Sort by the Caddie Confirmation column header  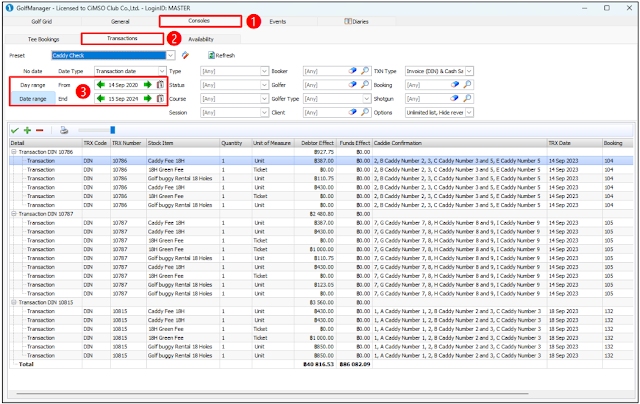click(x=460, y=143)
